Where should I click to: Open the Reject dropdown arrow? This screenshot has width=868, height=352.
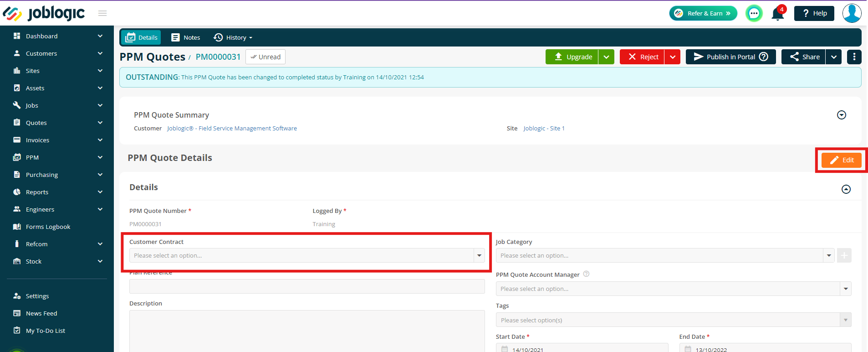click(x=673, y=57)
